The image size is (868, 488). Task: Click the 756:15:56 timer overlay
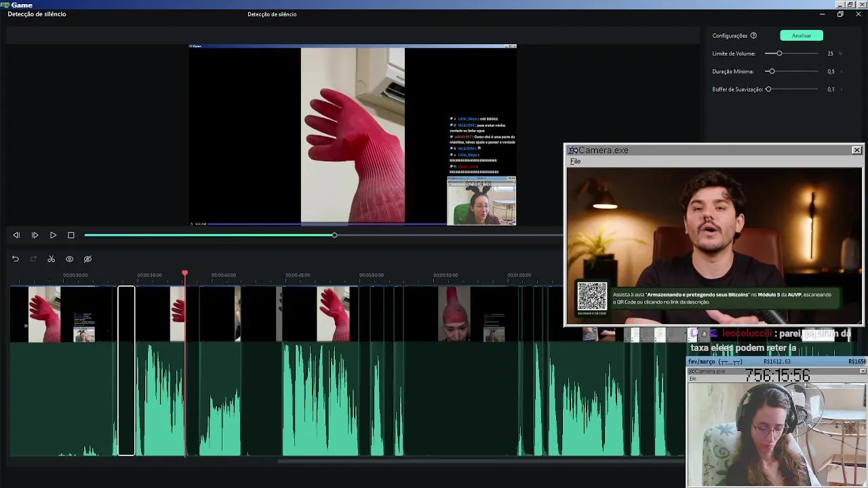point(778,375)
